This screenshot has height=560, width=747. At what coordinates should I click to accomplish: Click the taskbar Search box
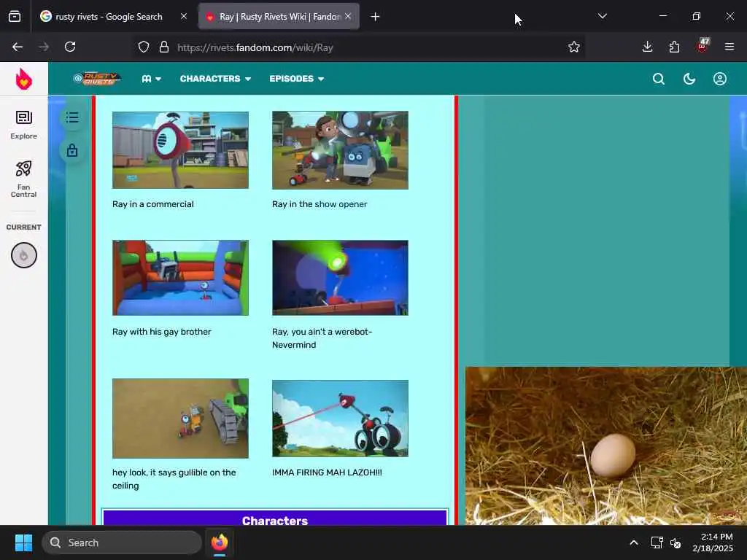coord(122,542)
